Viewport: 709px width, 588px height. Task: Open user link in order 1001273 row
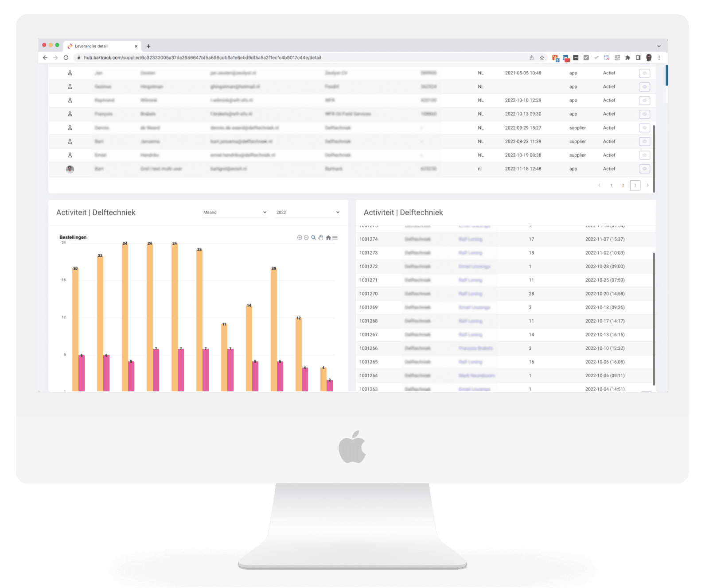pos(470,253)
